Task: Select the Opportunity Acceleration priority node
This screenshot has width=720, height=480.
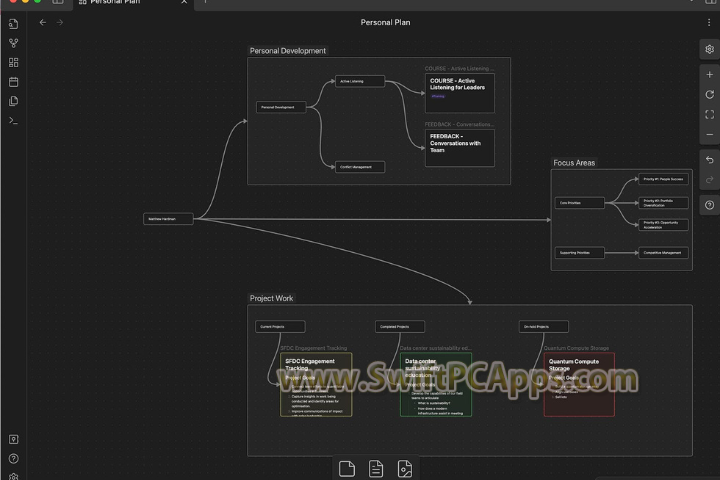Action: click(664, 225)
